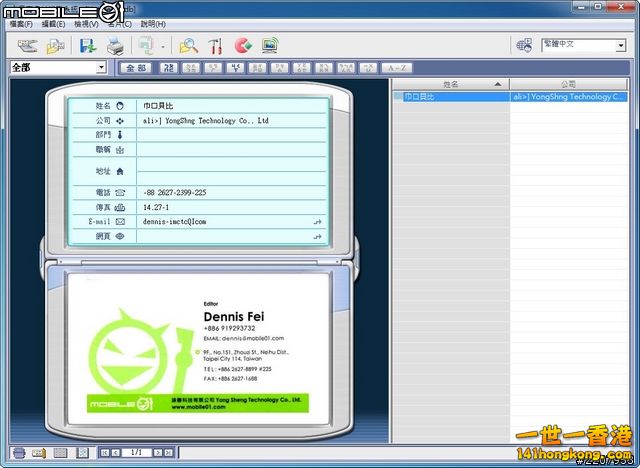Image resolution: width=640 pixels, height=468 pixels.
Task: Open the export icon dropdown arrow
Action: pyautogui.click(x=161, y=45)
